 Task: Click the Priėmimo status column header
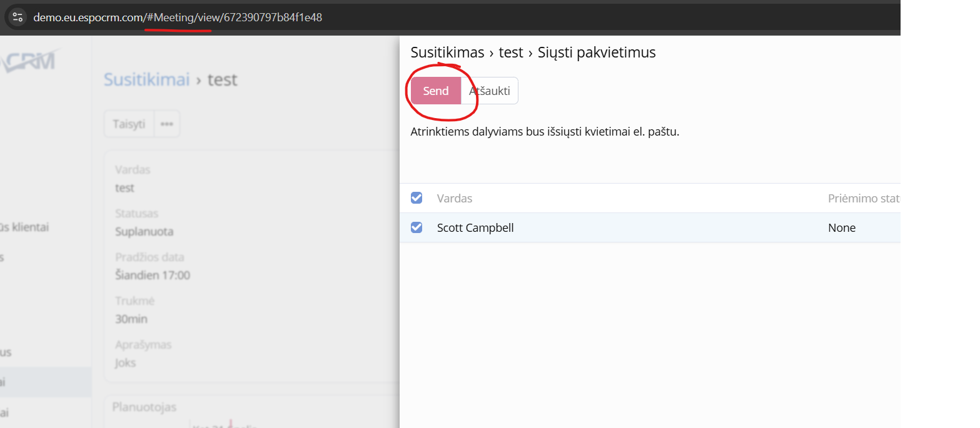[863, 199]
